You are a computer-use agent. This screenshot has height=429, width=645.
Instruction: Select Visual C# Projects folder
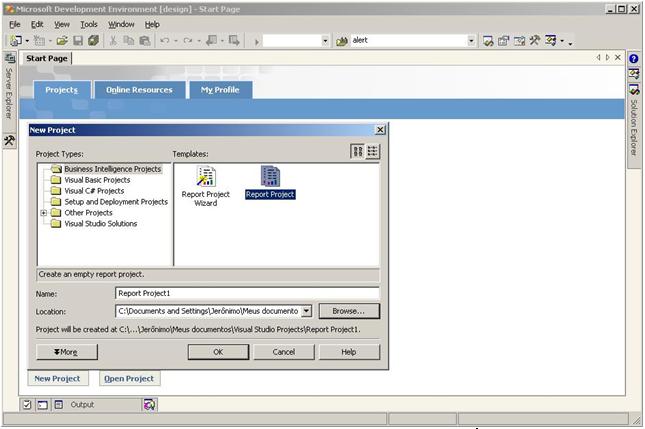(x=94, y=191)
